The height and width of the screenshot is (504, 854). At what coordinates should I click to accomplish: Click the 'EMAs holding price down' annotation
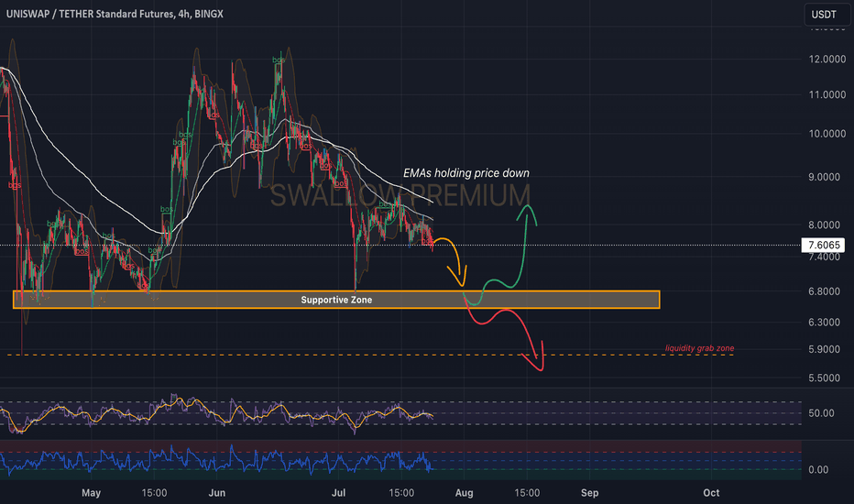[x=466, y=172]
